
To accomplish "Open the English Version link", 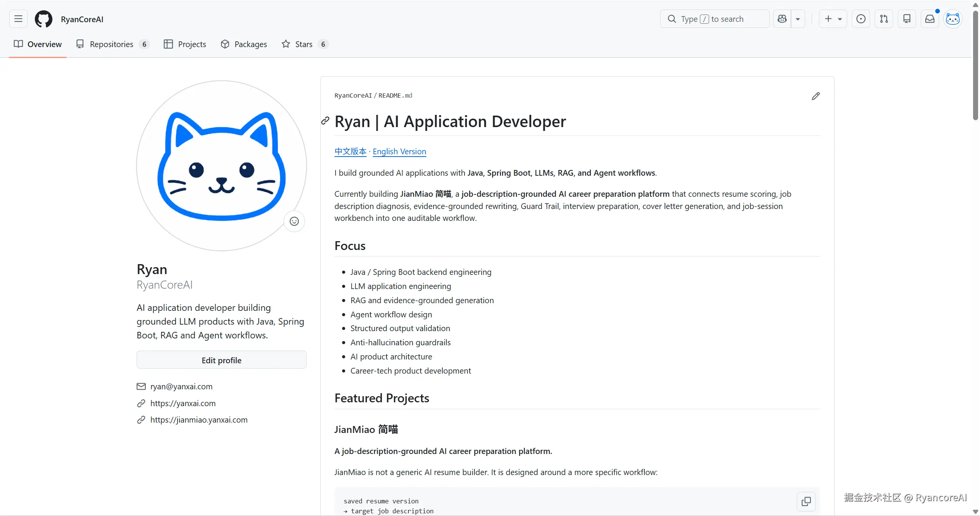I will (x=400, y=152).
